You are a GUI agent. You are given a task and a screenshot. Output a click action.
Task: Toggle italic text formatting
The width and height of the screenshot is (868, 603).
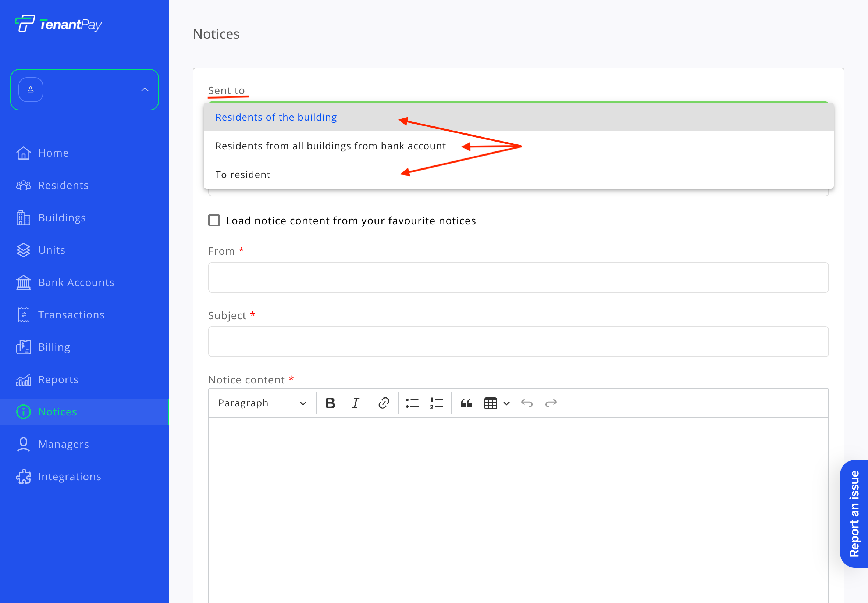(355, 403)
